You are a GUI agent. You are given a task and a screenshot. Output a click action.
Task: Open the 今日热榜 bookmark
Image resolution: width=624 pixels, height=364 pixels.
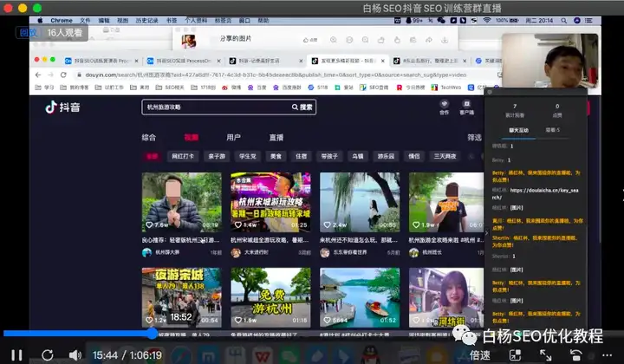[410, 88]
